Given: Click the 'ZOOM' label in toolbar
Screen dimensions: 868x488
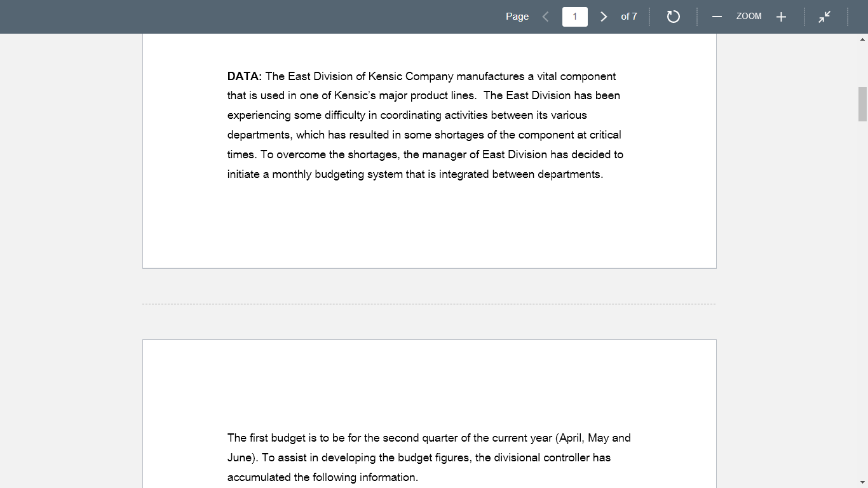Looking at the screenshot, I should click(749, 17).
